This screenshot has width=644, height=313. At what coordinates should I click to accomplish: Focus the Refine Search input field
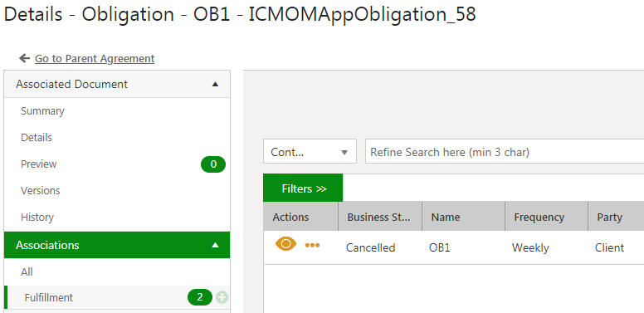(505, 151)
